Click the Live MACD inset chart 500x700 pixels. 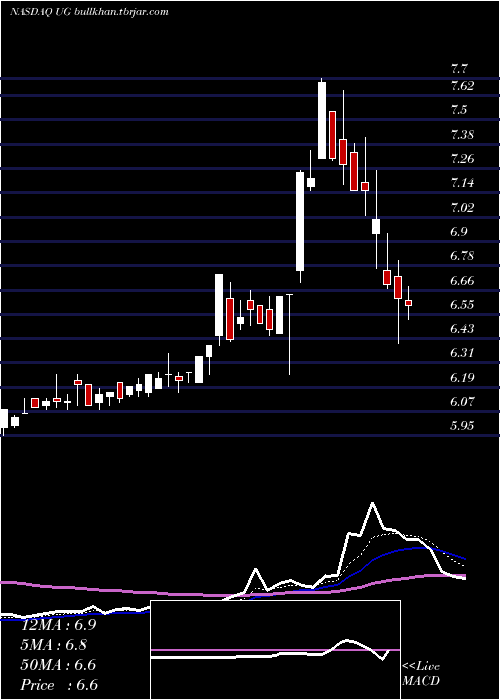click(275, 650)
